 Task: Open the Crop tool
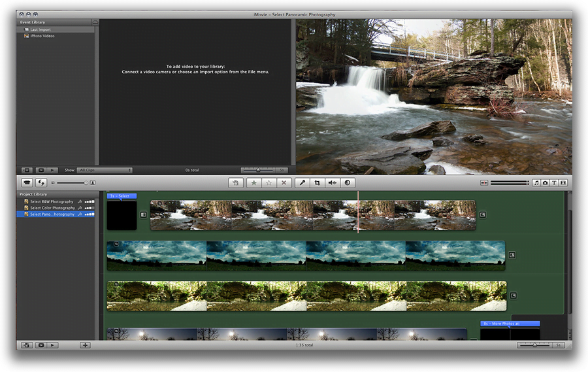[318, 183]
